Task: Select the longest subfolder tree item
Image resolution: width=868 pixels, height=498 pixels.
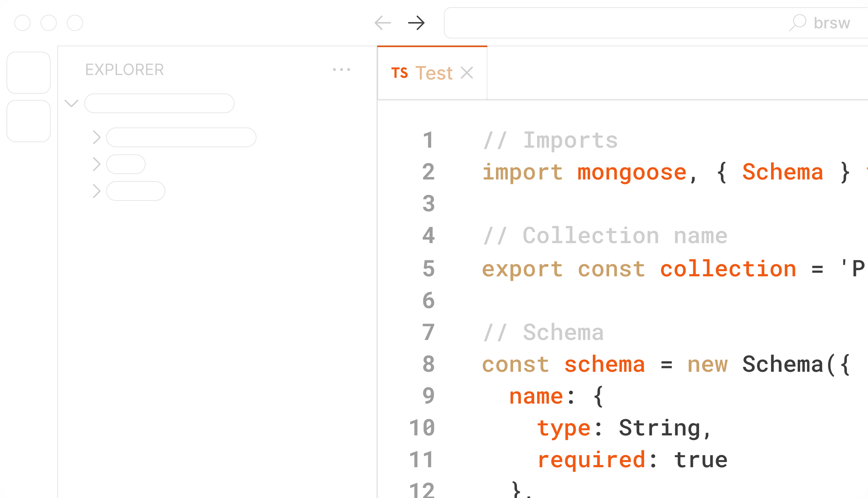Action: [x=181, y=137]
